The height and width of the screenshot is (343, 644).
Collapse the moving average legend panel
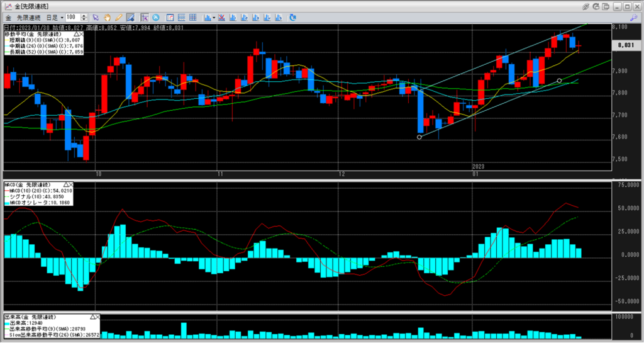click(76, 33)
